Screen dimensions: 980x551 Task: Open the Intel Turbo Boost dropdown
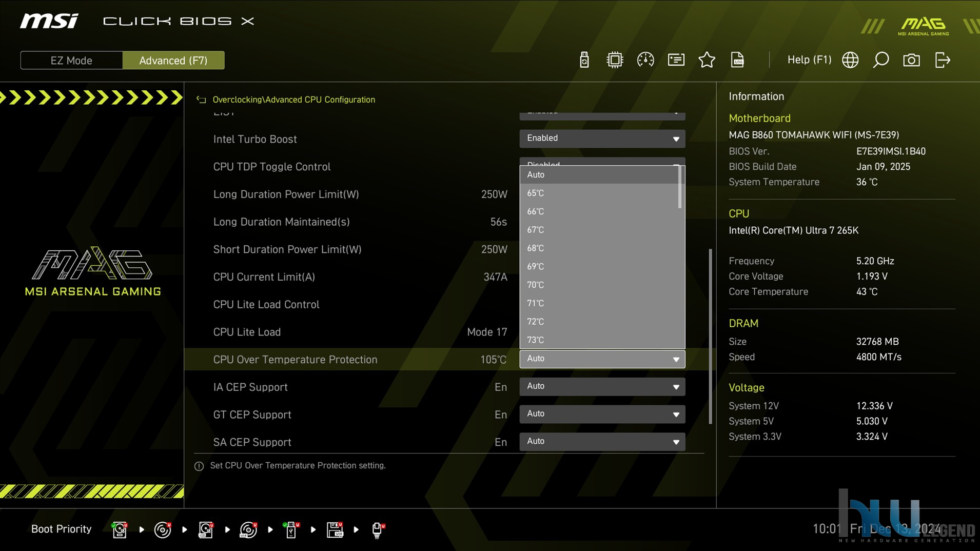[602, 139]
